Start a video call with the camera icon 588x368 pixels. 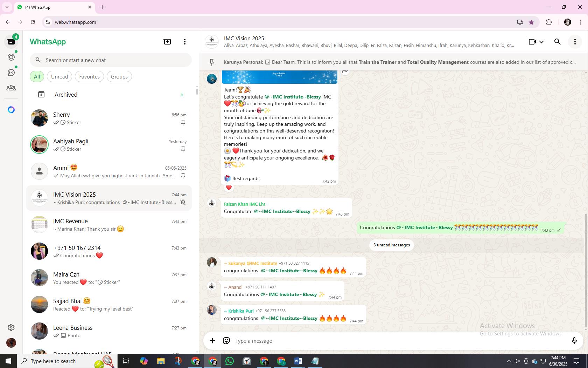pos(532,42)
